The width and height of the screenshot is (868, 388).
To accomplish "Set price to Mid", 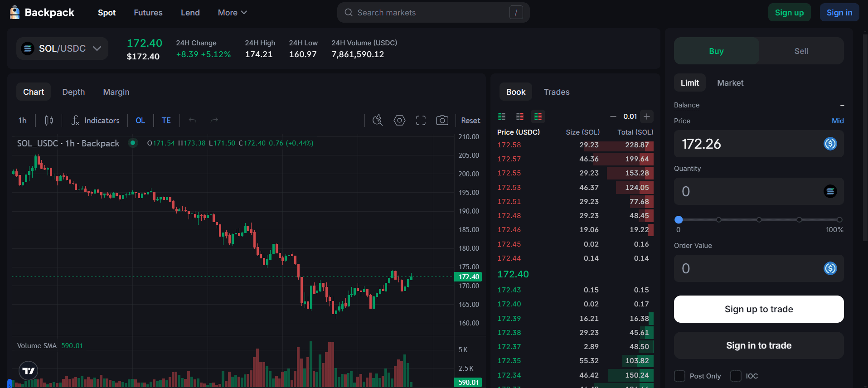I will (x=837, y=121).
